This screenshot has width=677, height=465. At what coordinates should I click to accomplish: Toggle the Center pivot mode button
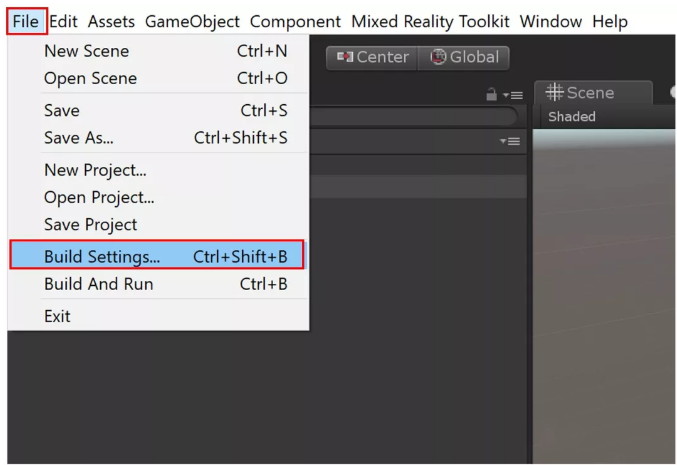371,57
